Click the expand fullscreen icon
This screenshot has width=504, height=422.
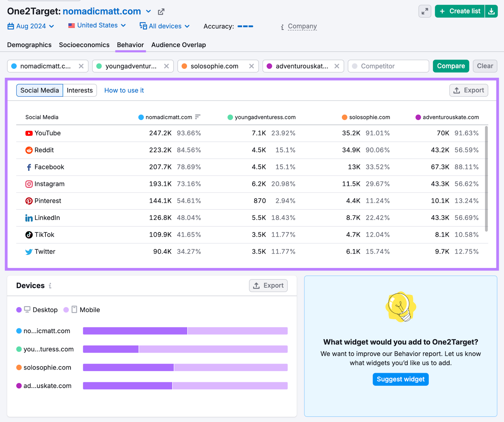tap(425, 11)
